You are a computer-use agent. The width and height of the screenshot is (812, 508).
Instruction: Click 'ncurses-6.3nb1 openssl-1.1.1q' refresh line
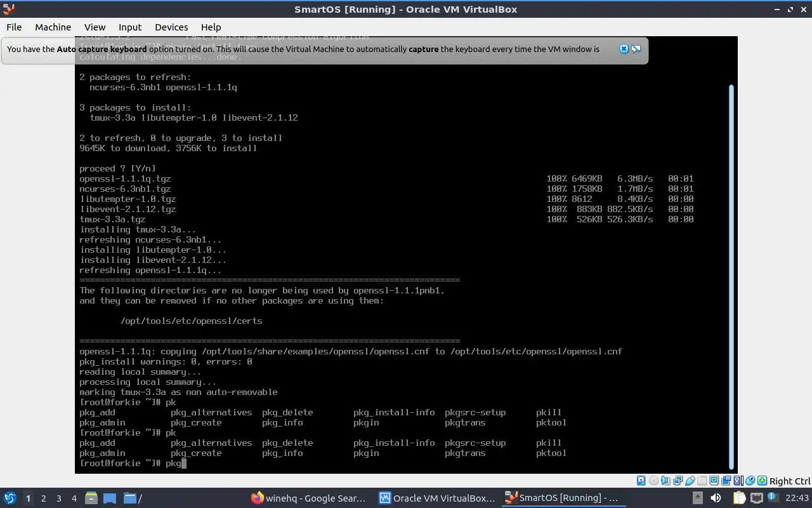point(163,87)
